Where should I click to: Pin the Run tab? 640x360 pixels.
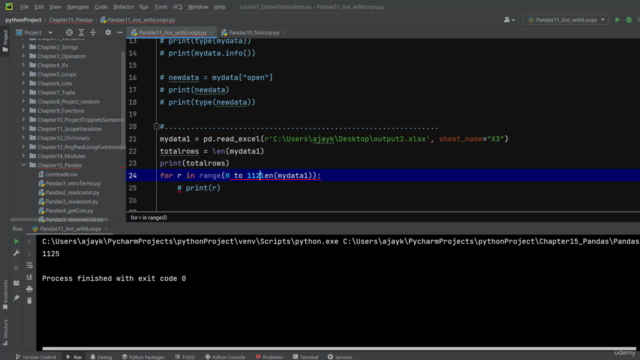point(16,298)
